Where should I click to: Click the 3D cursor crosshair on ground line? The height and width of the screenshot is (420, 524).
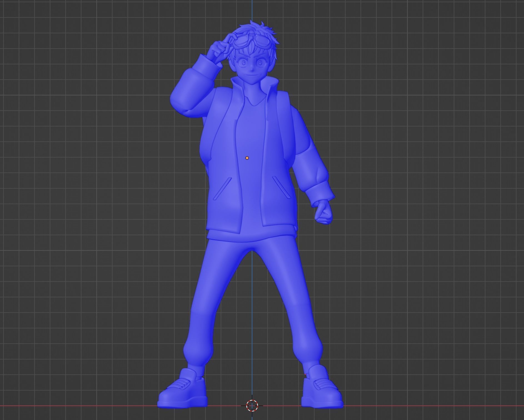tap(252, 405)
